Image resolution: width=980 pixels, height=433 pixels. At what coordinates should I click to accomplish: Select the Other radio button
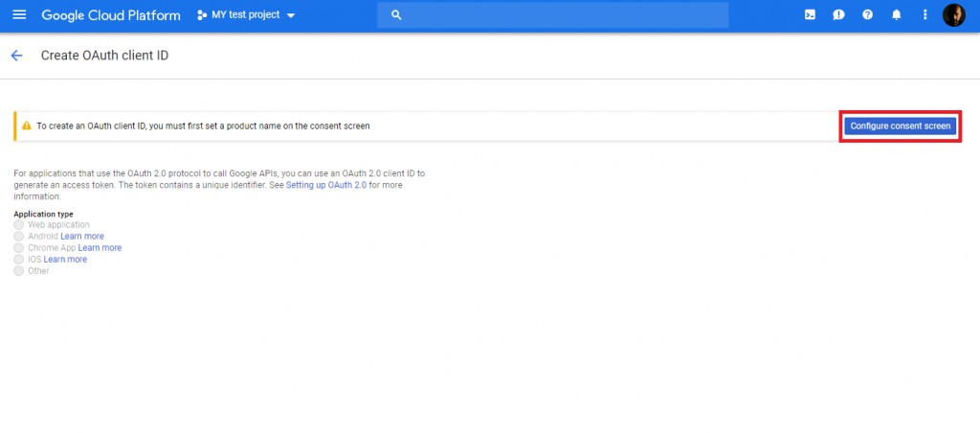point(19,271)
